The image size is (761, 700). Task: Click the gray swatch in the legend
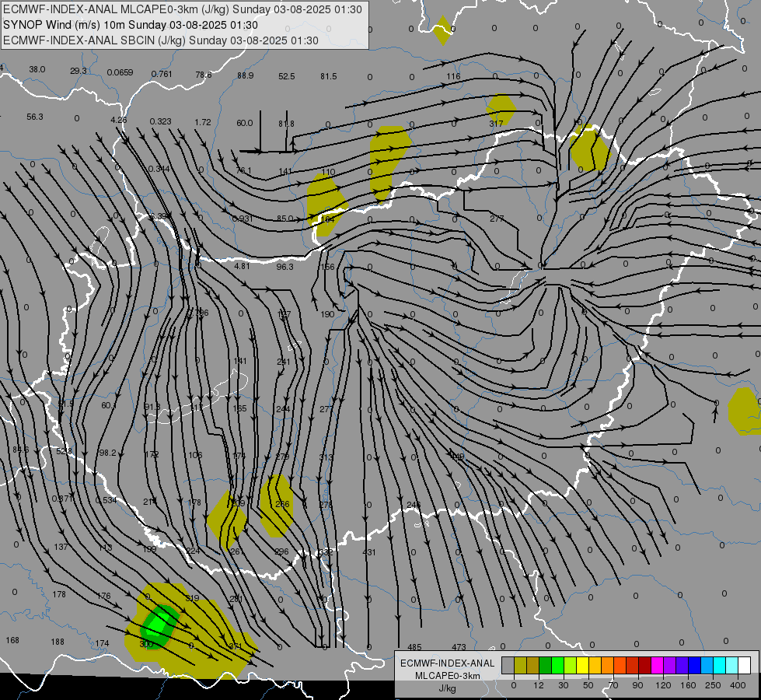tap(508, 665)
